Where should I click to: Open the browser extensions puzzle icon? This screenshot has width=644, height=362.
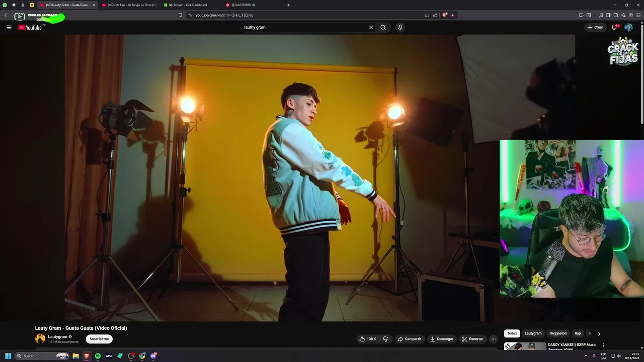(581, 15)
